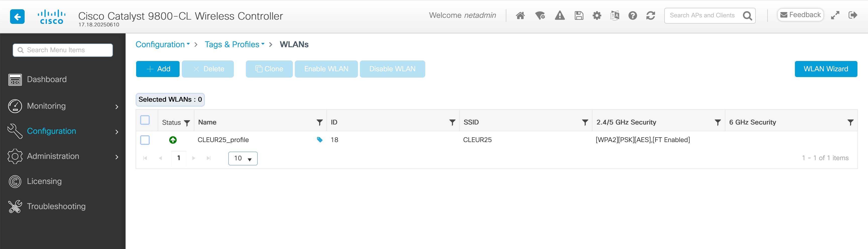The height and width of the screenshot is (249, 868).
Task: Click the Configuration wrench icon
Action: pyautogui.click(x=15, y=131)
